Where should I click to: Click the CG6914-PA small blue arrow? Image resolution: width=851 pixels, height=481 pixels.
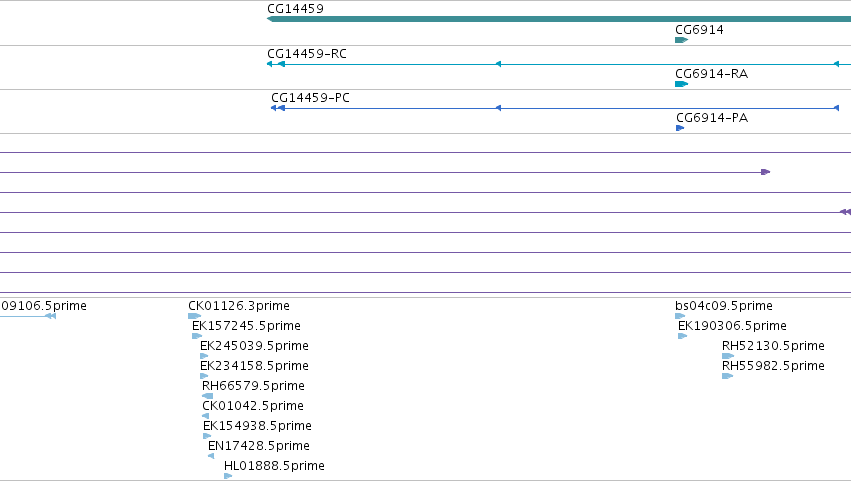tap(680, 128)
